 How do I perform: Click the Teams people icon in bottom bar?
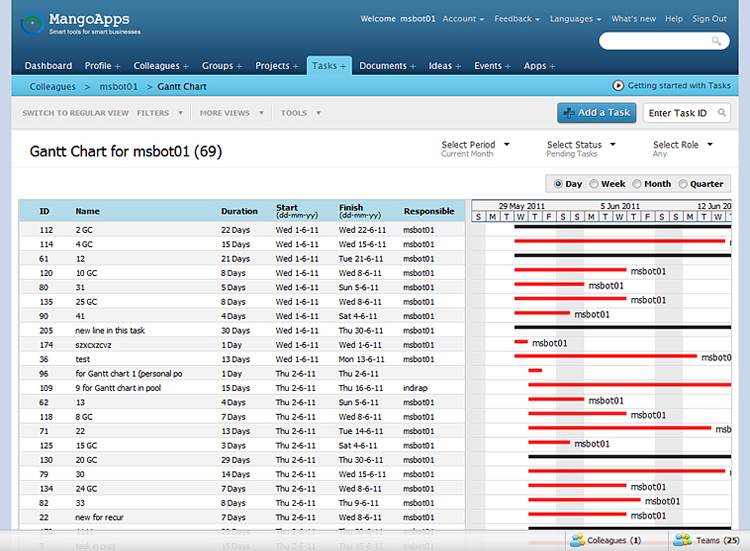pyautogui.click(x=682, y=540)
